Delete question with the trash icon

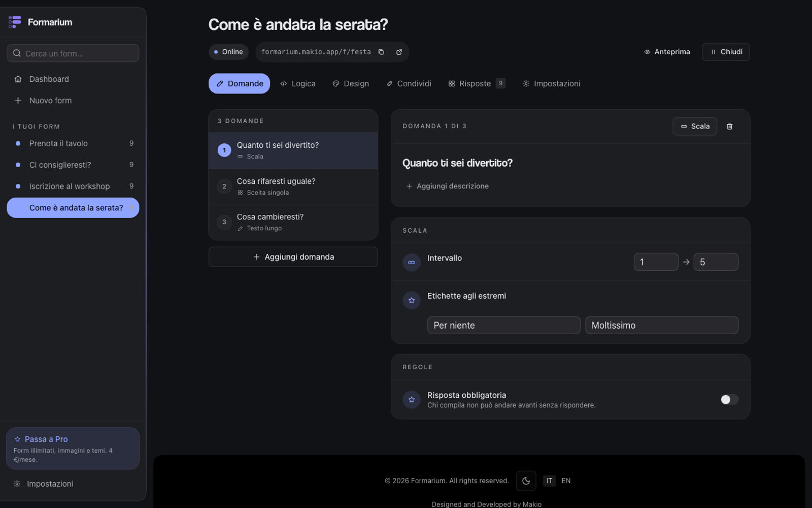[729, 126]
